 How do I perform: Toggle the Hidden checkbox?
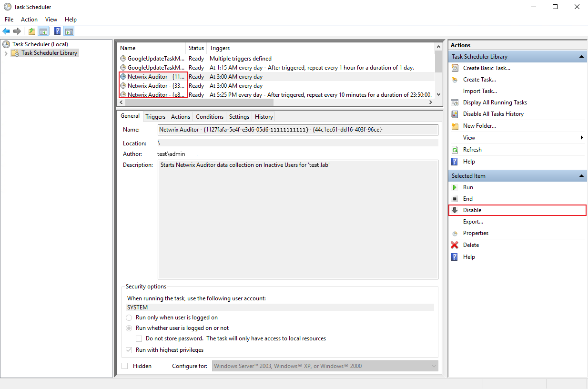(125, 366)
